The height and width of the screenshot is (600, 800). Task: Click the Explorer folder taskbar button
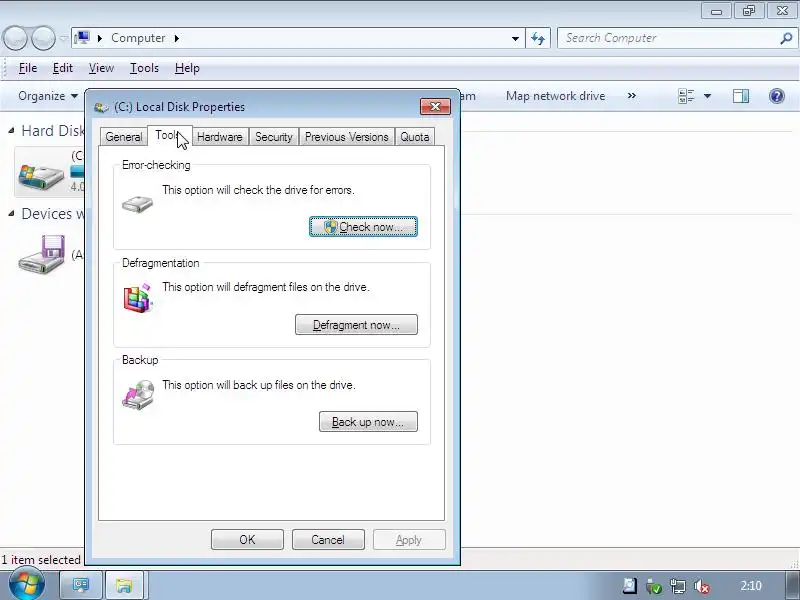pyautogui.click(x=124, y=585)
